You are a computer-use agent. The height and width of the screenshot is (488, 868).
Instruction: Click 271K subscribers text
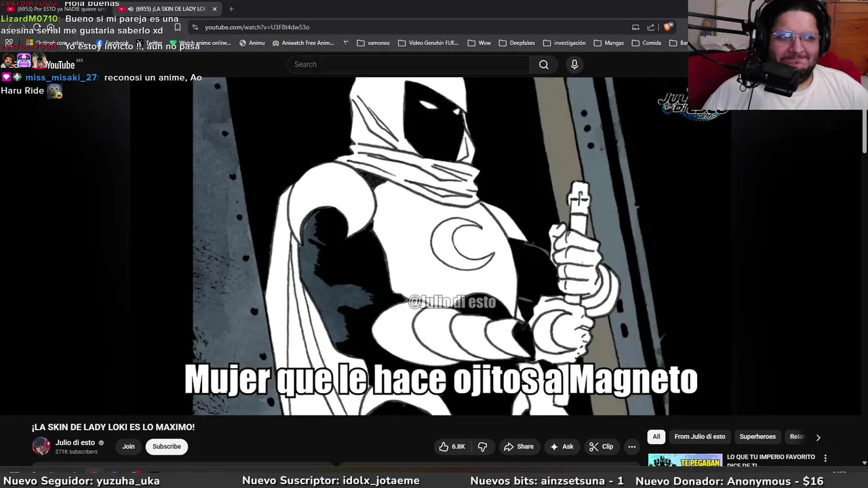pos(77,452)
